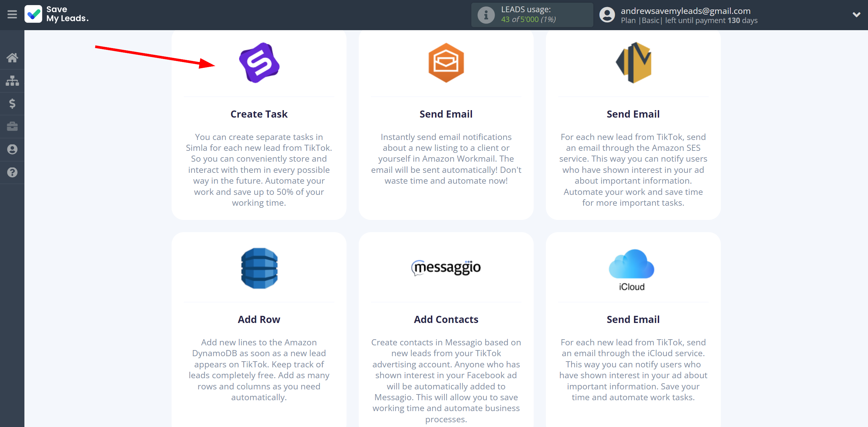Click the andrewsavemyleads@gmail.com email text
Viewport: 868px width, 427px height.
coord(686,11)
